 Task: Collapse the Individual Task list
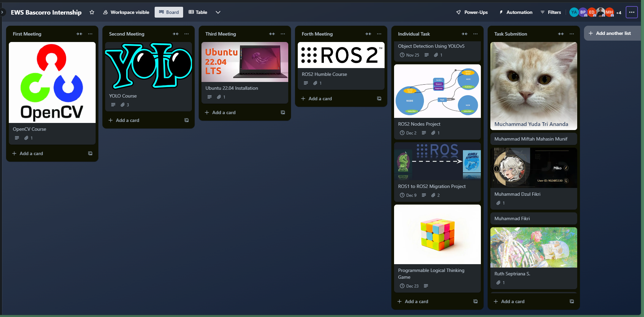click(x=465, y=34)
